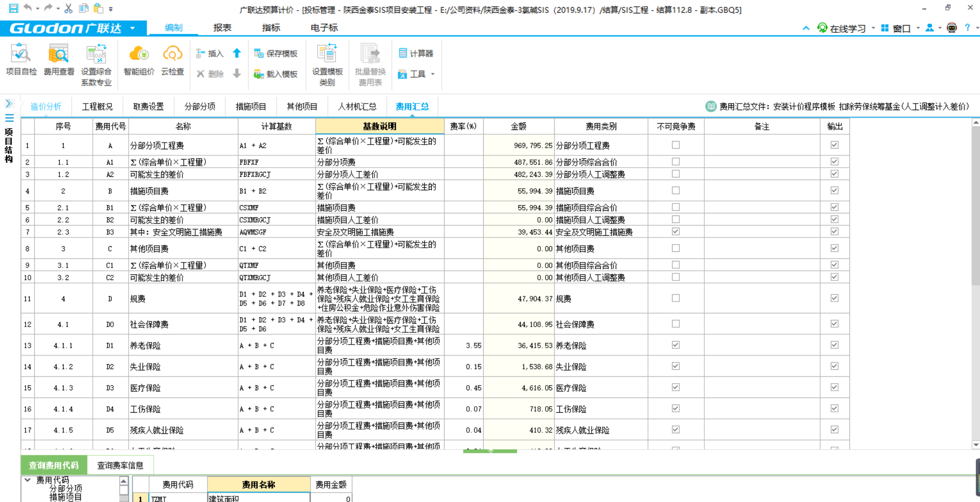
Task: Click the 基数说明 column header
Action: pos(380,126)
